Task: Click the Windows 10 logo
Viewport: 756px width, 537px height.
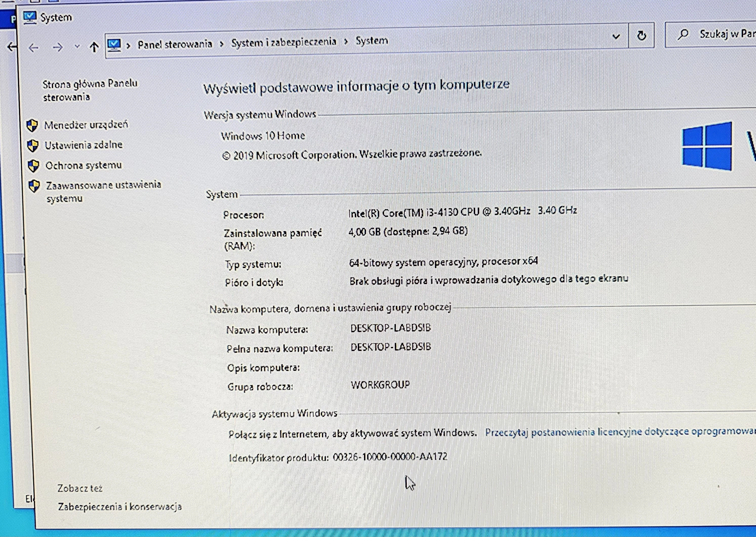Action: pos(707,146)
